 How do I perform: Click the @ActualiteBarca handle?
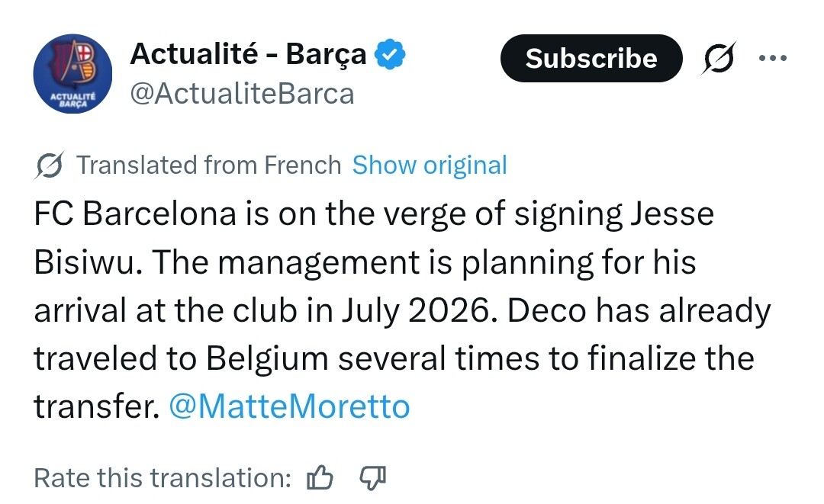click(x=243, y=94)
